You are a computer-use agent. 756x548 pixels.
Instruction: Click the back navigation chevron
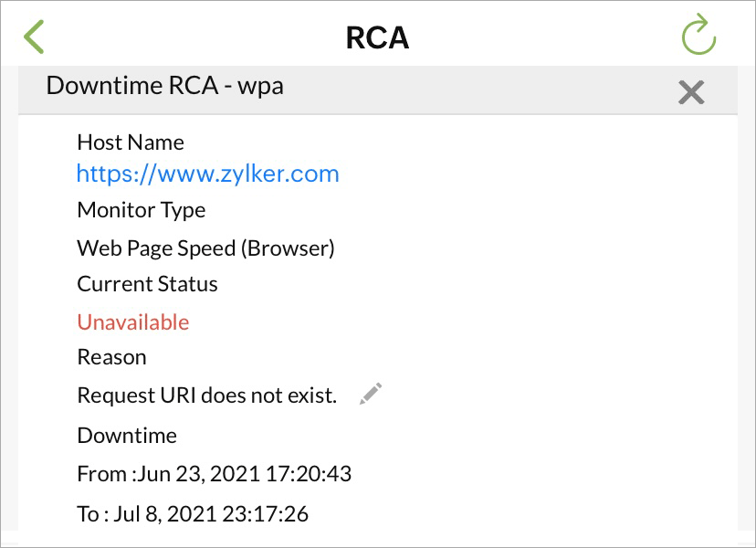coord(34,36)
